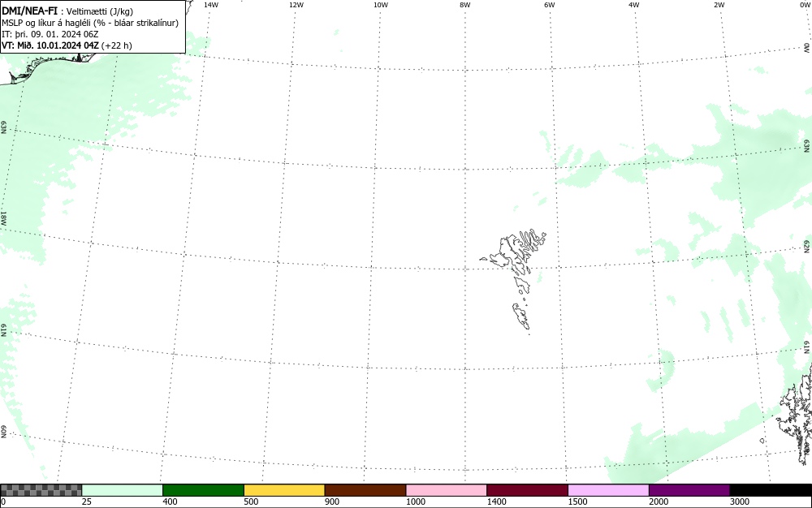The height and width of the screenshot is (508, 812).
Task: Click the '(+22 h)' forecast offset text
Action: tap(116, 45)
